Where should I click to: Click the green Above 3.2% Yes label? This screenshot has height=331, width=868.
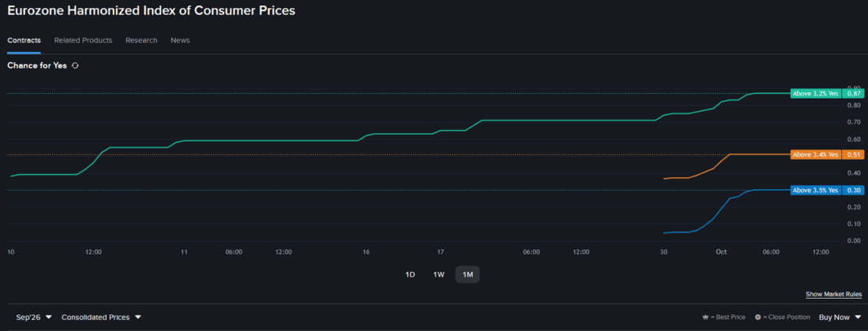pyautogui.click(x=815, y=93)
